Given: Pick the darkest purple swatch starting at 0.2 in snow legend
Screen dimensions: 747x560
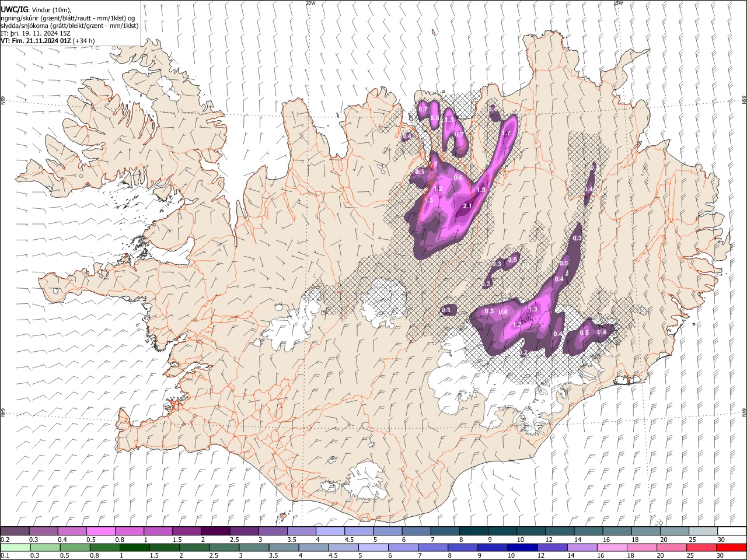Looking at the screenshot, I should coord(15,531).
